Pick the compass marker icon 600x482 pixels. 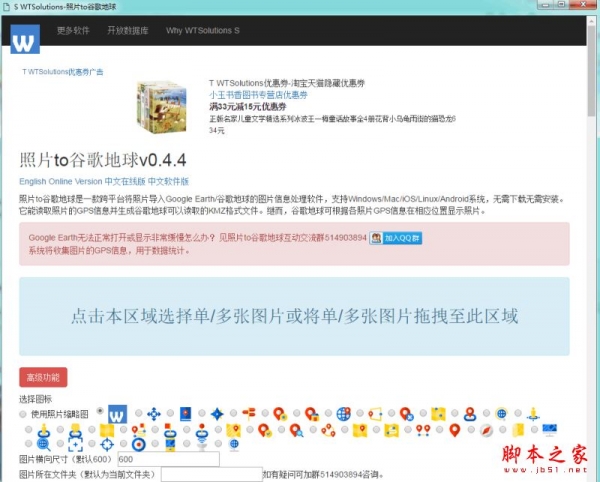(486, 431)
